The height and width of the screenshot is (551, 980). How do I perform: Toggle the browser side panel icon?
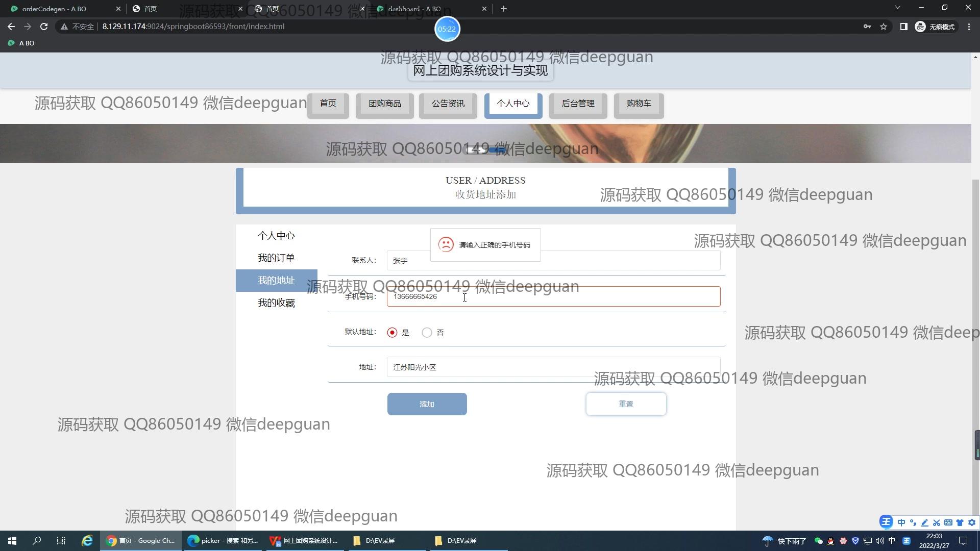(x=903, y=27)
